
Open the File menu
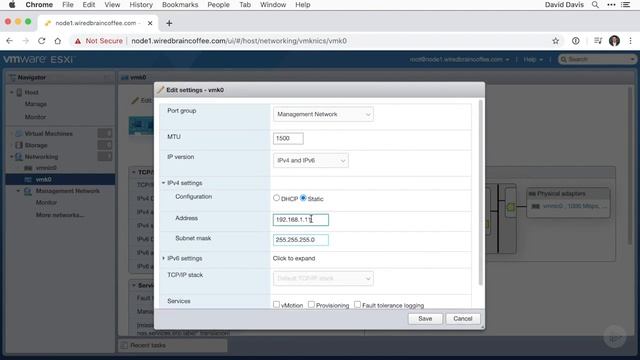(68, 4)
